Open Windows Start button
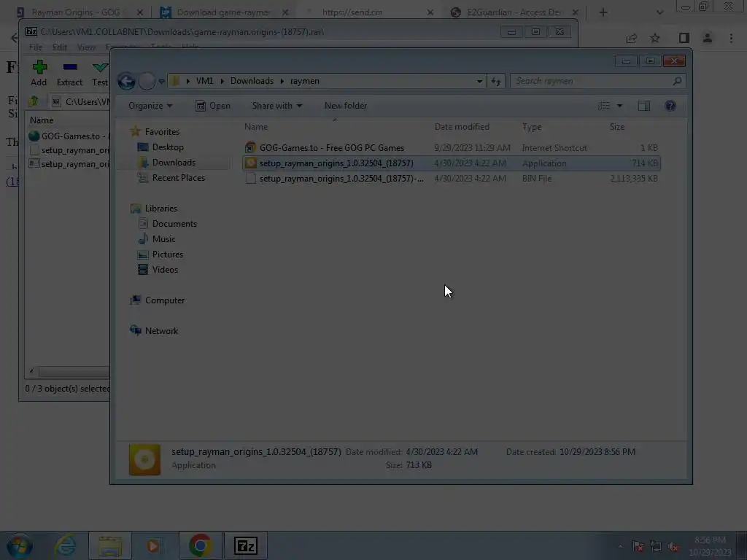Screen dimensions: 747x560 click(19, 545)
